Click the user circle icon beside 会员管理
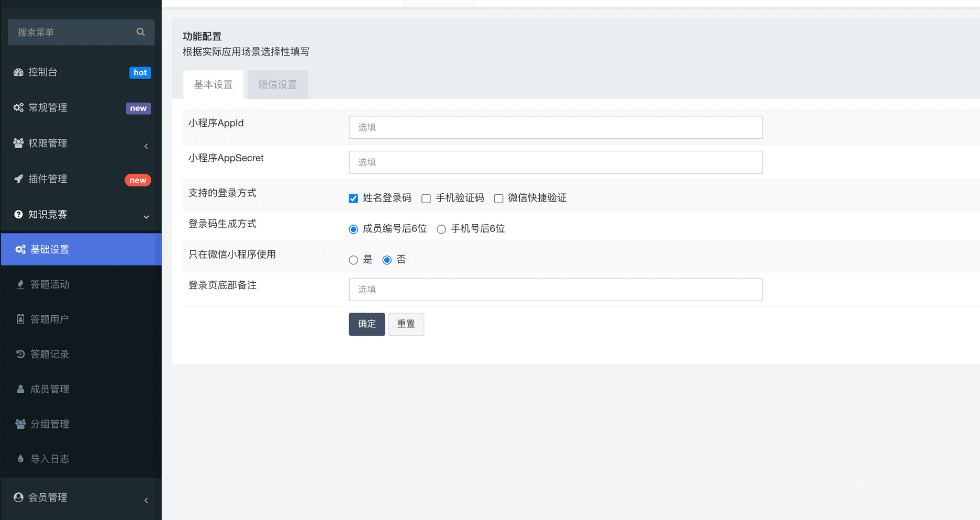 (18, 497)
